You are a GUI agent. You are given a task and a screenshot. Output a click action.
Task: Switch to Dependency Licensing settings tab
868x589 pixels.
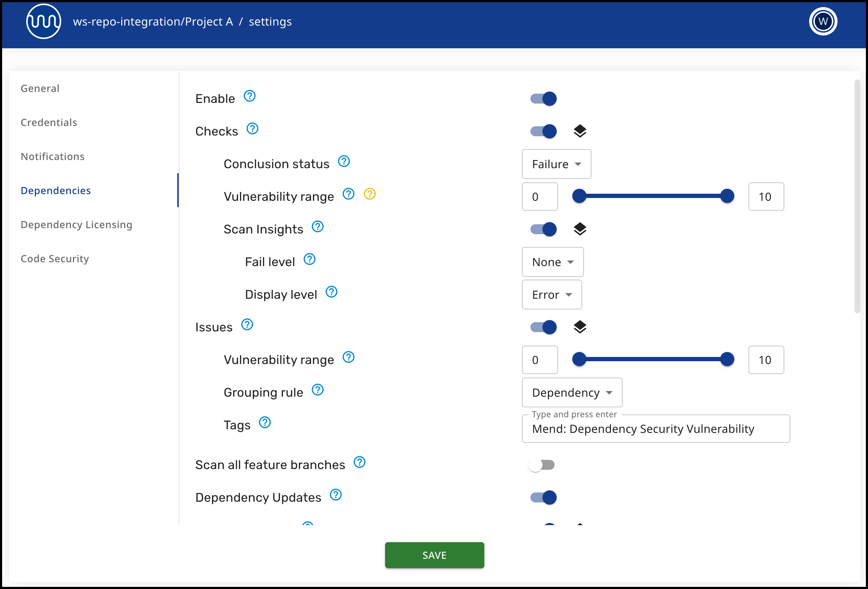coord(76,225)
